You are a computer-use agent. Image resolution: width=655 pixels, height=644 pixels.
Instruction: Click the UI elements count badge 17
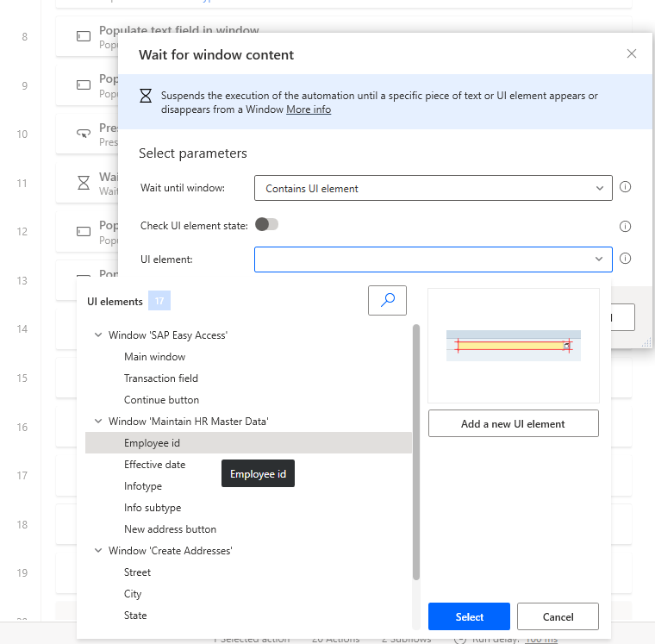click(x=159, y=301)
